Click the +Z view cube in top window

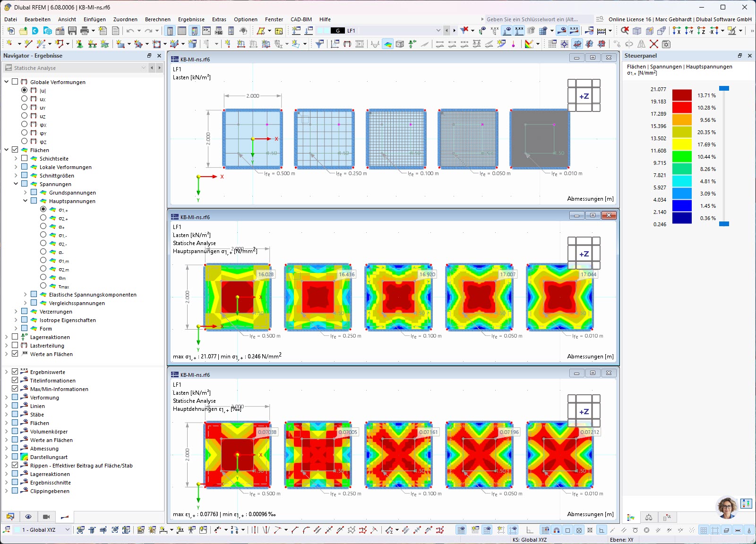[x=584, y=96]
